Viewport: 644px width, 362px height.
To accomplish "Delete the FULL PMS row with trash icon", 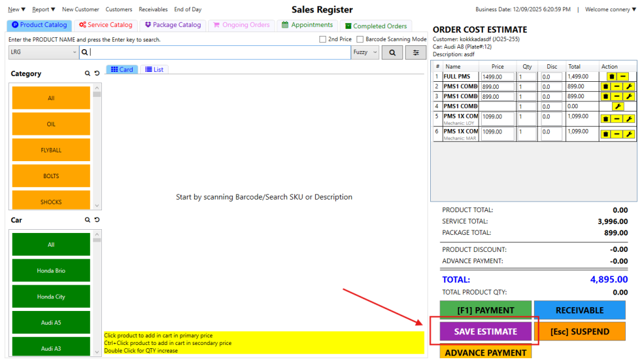I will [x=606, y=77].
